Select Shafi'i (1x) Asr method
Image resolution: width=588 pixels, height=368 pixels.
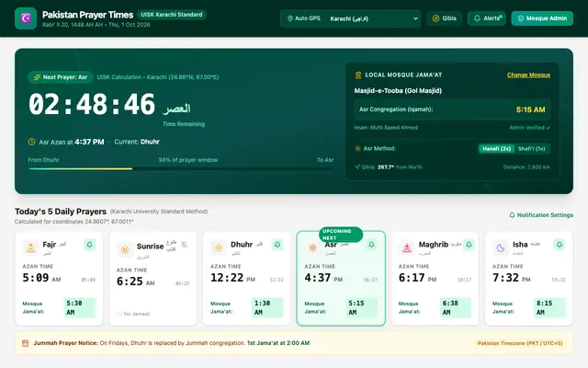pos(531,149)
